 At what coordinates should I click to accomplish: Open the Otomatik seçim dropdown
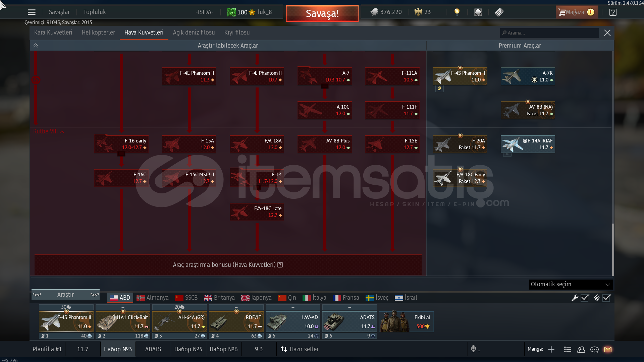click(571, 284)
